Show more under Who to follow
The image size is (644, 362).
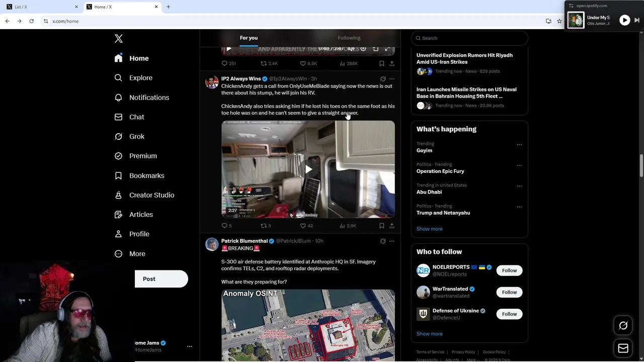point(429,334)
